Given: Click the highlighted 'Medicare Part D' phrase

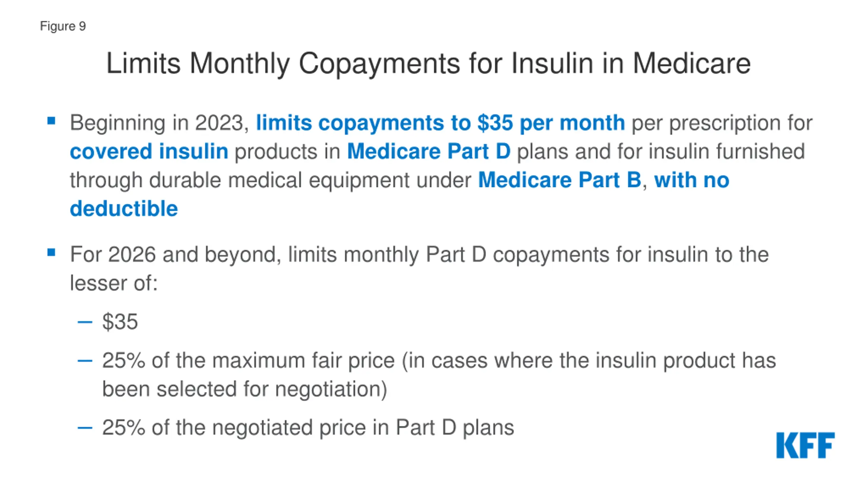Looking at the screenshot, I should click(x=429, y=151).
